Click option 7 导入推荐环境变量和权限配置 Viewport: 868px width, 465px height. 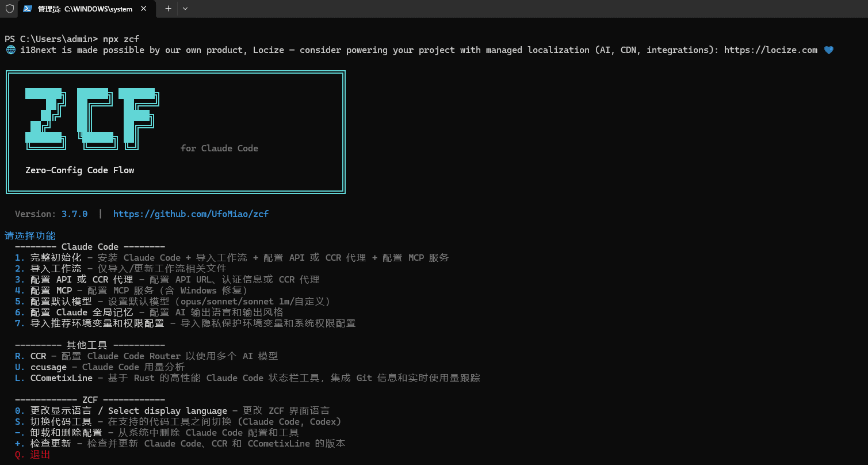pyautogui.click(x=185, y=323)
